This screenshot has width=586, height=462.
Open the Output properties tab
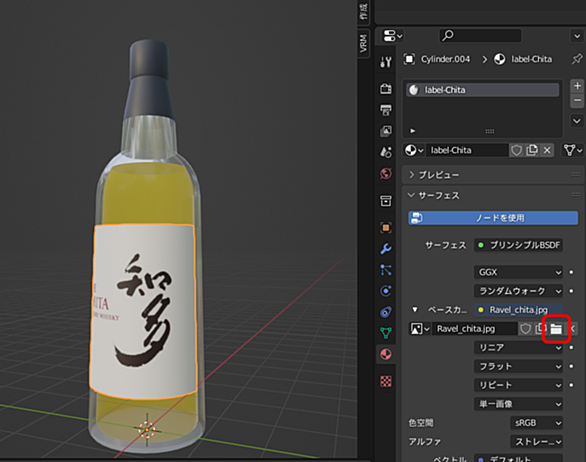386,110
